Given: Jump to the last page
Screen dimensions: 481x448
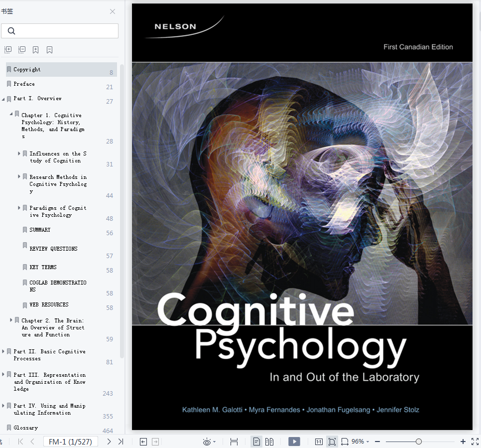Looking at the screenshot, I should [120, 442].
